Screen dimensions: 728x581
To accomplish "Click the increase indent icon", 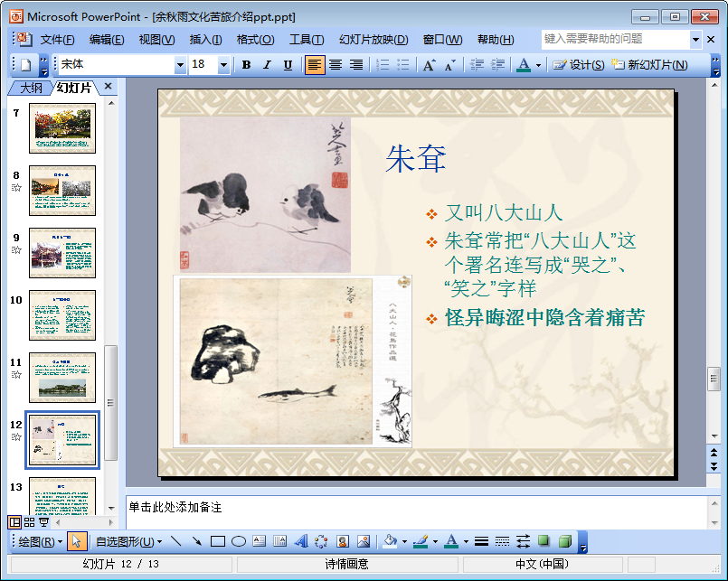I will (x=497, y=64).
